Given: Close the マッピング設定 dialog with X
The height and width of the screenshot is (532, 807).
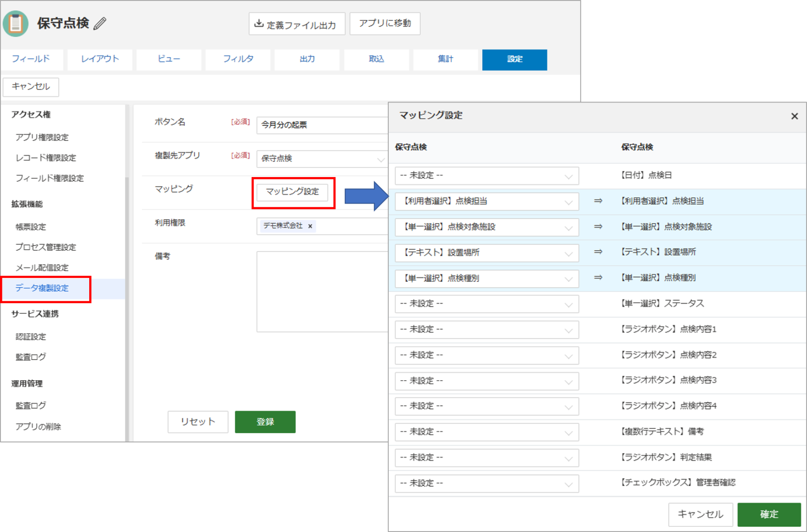Looking at the screenshot, I should 794,116.
